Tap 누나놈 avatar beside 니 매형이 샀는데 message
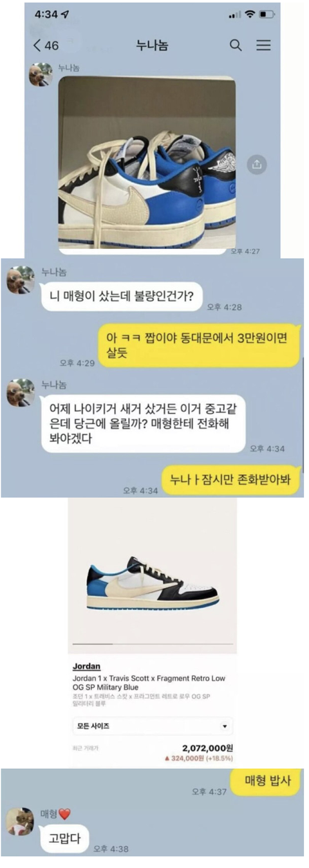Viewport: 309px width, 868px height. coord(21,281)
